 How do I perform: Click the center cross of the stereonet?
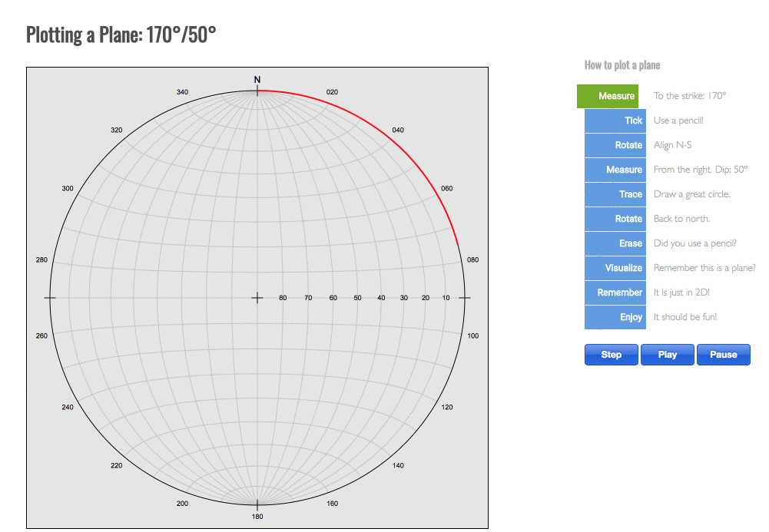pyautogui.click(x=257, y=298)
